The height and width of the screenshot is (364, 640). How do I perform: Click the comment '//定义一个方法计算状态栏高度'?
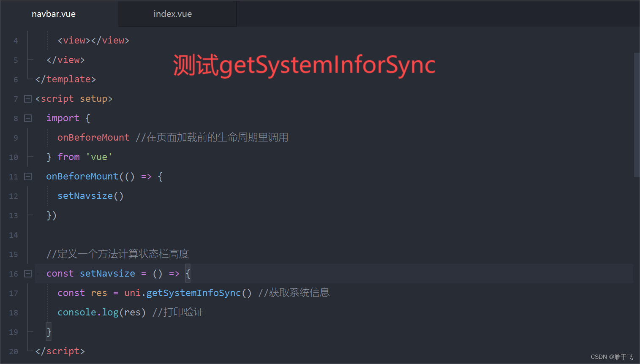[117, 254]
